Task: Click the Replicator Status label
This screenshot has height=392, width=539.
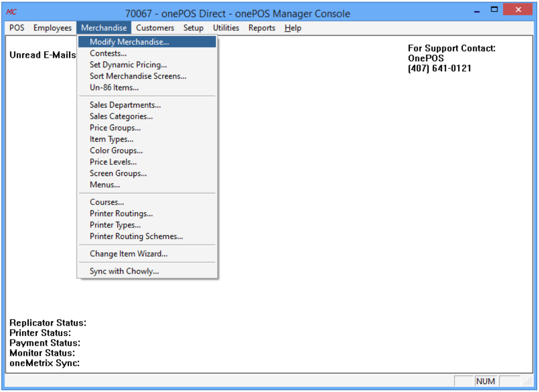Action: [48, 323]
